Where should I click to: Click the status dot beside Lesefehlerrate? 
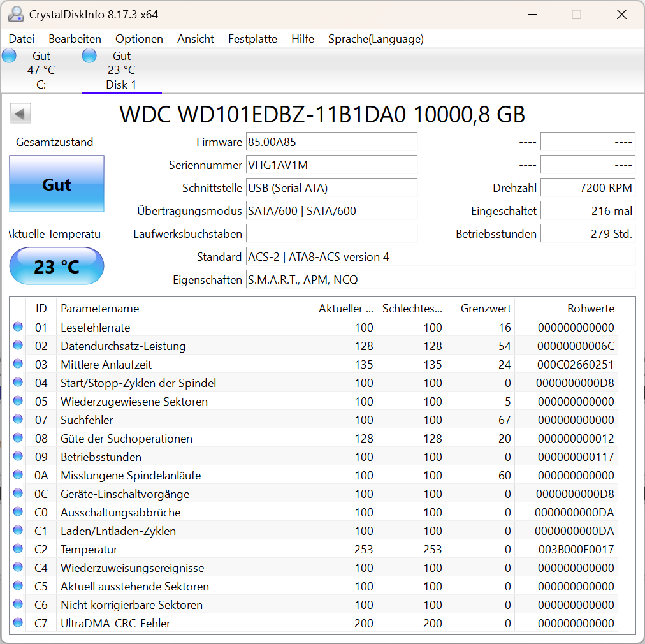pyautogui.click(x=17, y=327)
